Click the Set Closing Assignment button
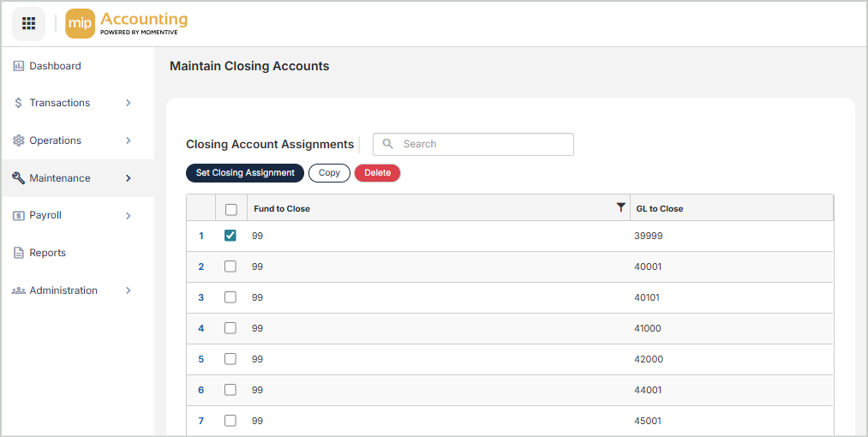Image resolution: width=868 pixels, height=437 pixels. (245, 173)
